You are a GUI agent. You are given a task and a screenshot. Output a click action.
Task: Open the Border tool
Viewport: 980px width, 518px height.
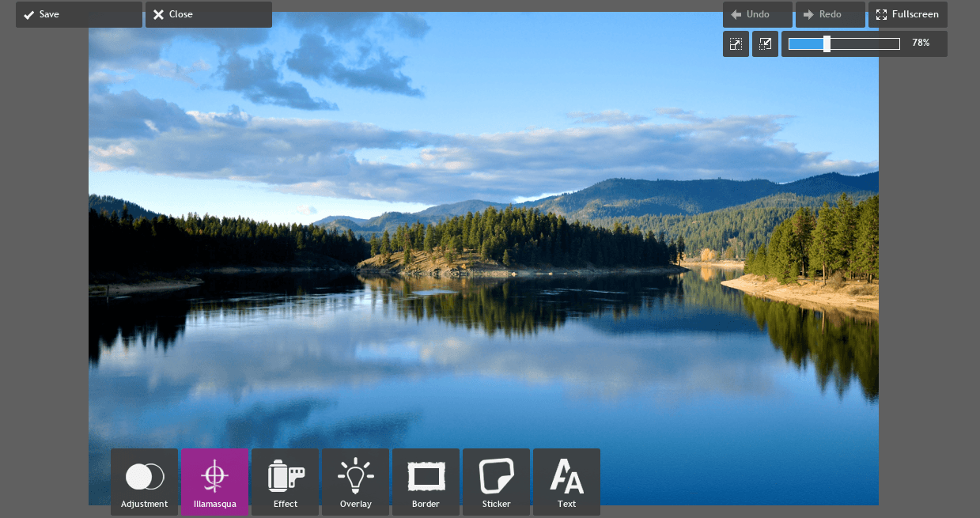coord(426,482)
